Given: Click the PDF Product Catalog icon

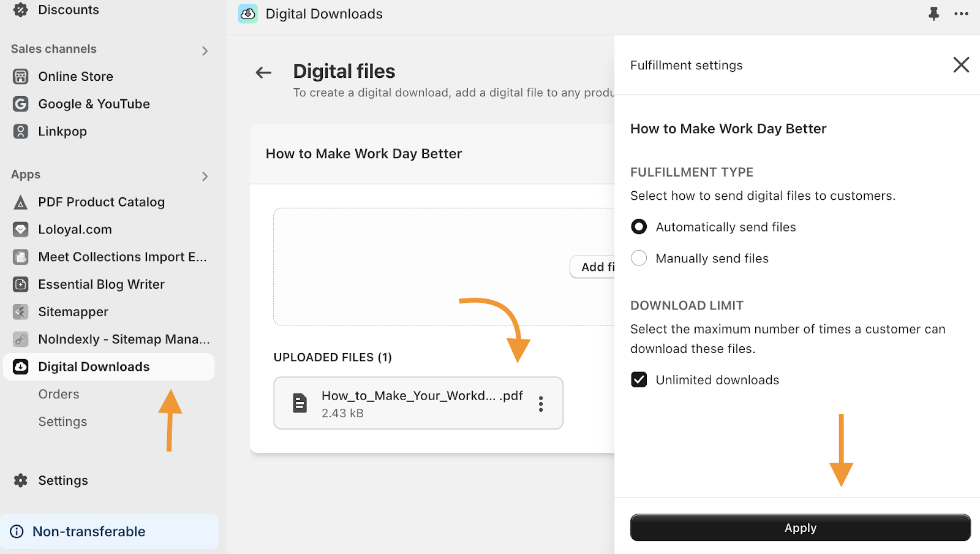Looking at the screenshot, I should pos(20,202).
